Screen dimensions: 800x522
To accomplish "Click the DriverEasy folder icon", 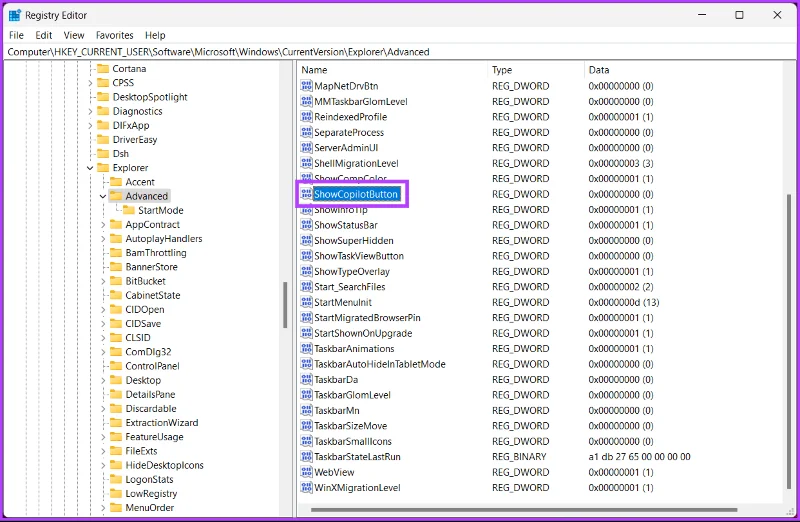I will (103, 139).
